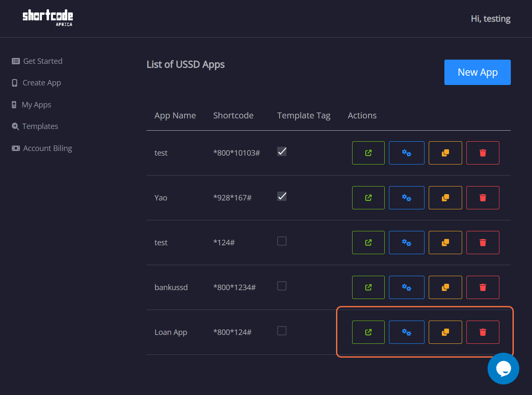Launch the Yao app
This screenshot has width=532, height=395.
click(x=368, y=197)
